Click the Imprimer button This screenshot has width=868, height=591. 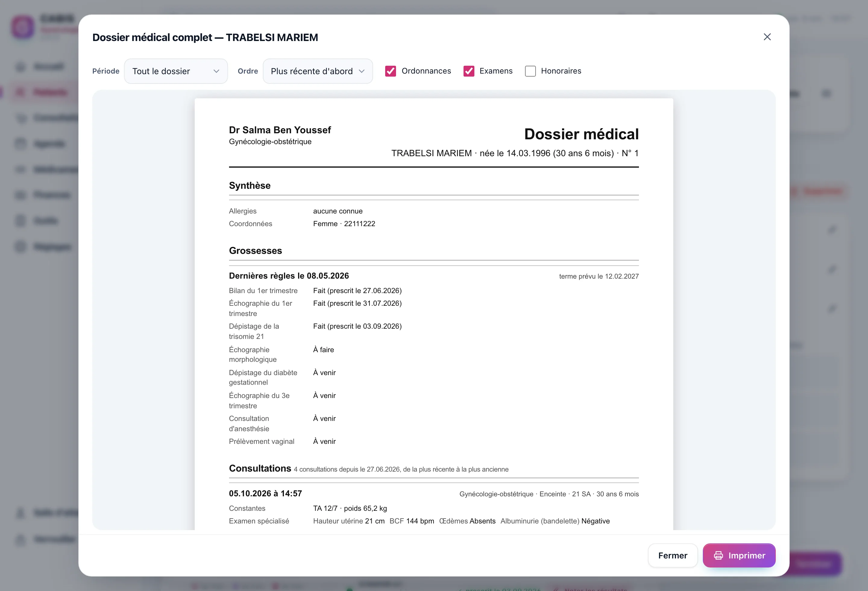(x=739, y=555)
